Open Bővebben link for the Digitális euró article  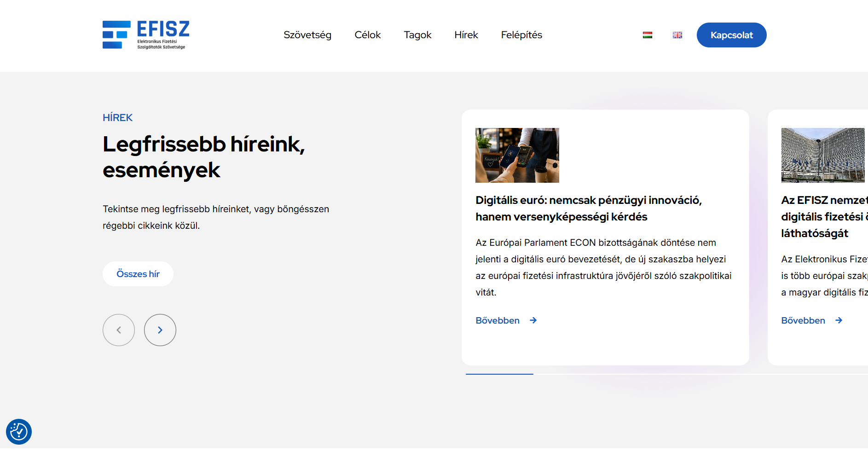pos(498,320)
